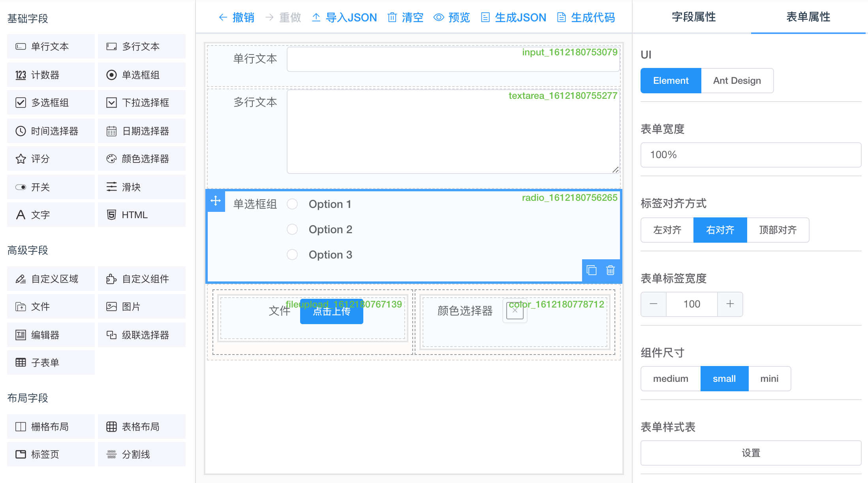The width and height of the screenshot is (868, 483).
Task: Select the Option 1 radio button
Action: click(292, 204)
